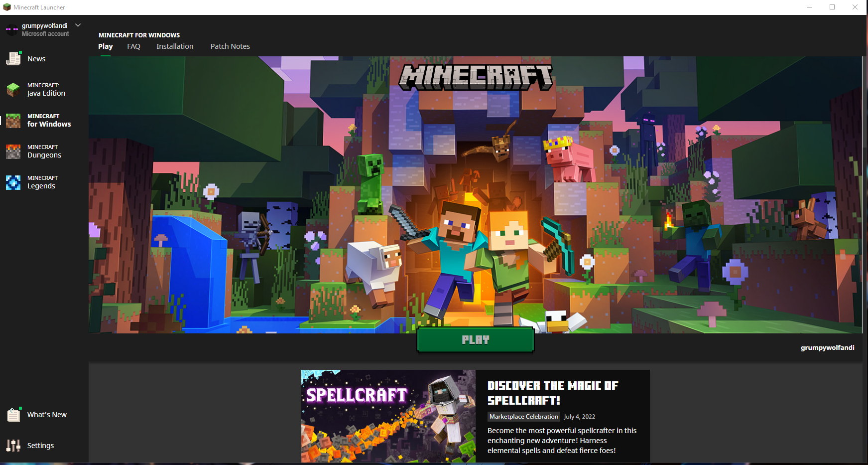Click the grumpywolfandi account avatar
The height and width of the screenshot is (465, 868).
tap(12, 29)
